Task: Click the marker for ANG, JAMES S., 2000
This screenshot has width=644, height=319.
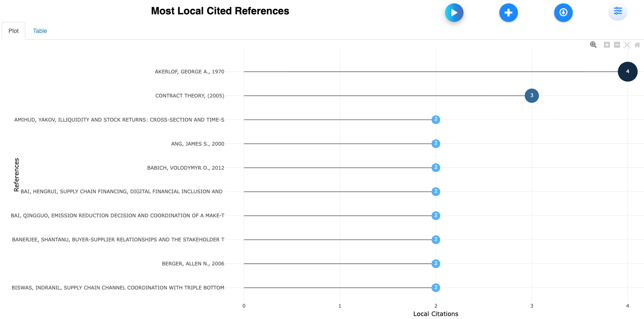Action: [436, 144]
